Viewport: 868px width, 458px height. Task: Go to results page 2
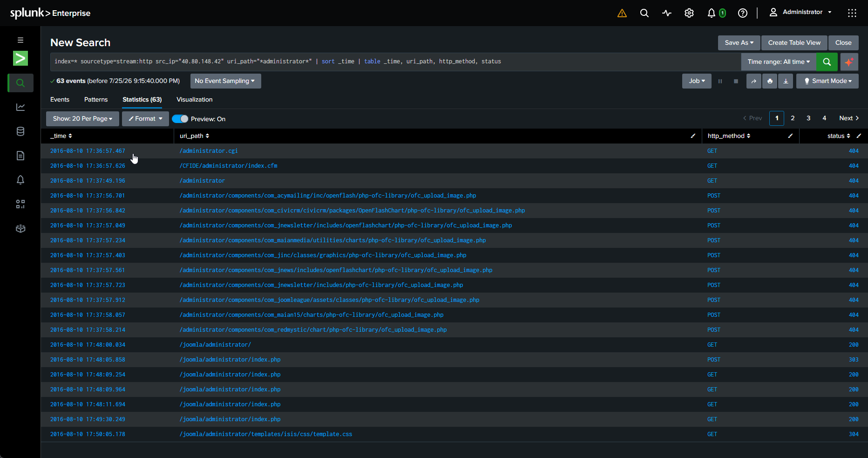click(x=793, y=118)
